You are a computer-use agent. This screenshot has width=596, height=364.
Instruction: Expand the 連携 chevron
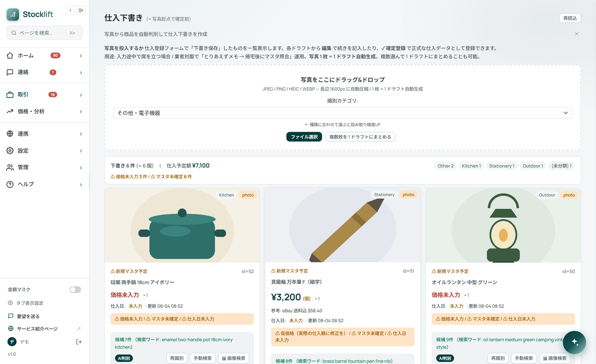(81, 134)
